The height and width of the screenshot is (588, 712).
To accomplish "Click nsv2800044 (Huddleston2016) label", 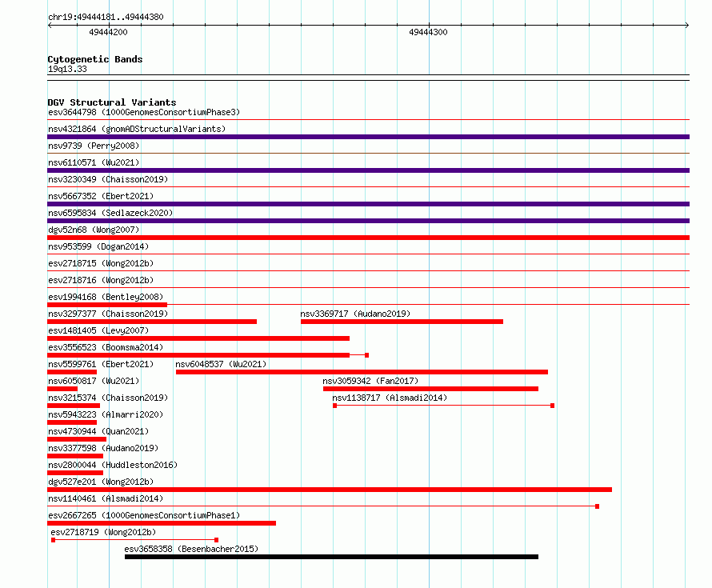I will point(113,465).
